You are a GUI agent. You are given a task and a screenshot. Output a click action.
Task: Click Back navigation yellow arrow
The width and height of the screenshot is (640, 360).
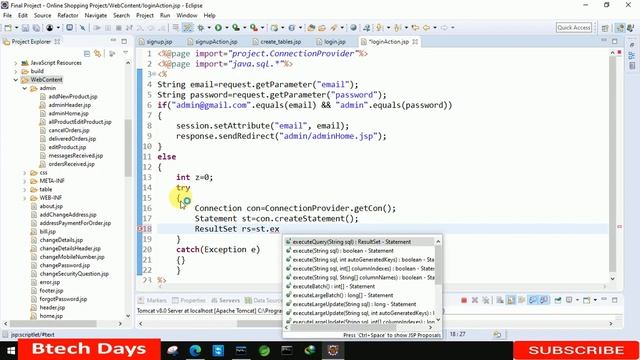click(426, 28)
